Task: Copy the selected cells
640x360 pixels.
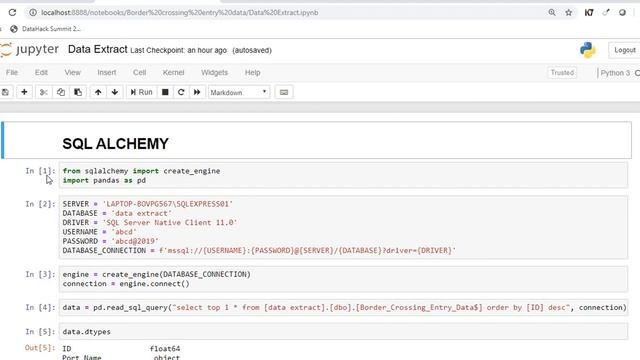Action: pyautogui.click(x=61, y=92)
